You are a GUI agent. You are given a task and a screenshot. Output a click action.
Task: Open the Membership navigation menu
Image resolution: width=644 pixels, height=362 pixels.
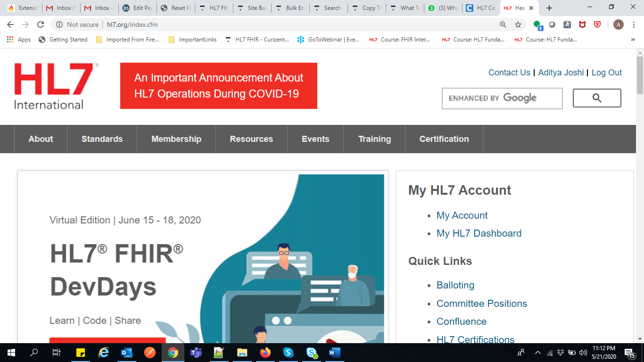click(176, 139)
